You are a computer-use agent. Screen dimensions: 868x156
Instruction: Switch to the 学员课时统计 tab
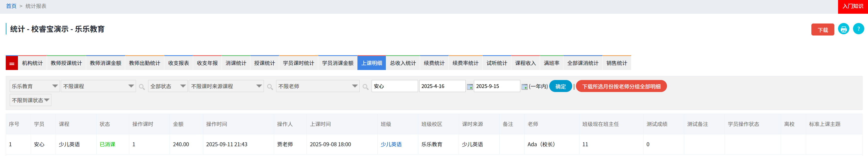point(299,63)
